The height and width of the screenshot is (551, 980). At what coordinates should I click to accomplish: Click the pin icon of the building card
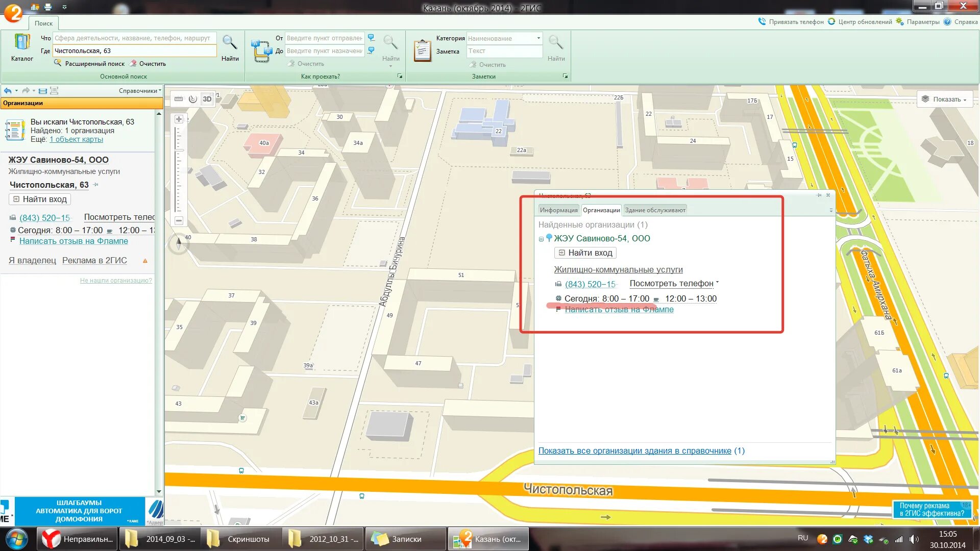[x=819, y=195]
